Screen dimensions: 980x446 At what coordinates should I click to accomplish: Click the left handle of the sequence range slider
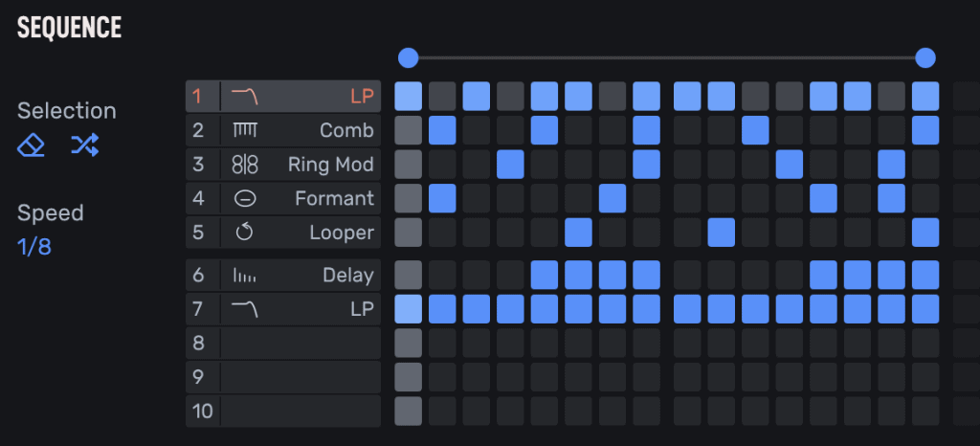click(409, 58)
